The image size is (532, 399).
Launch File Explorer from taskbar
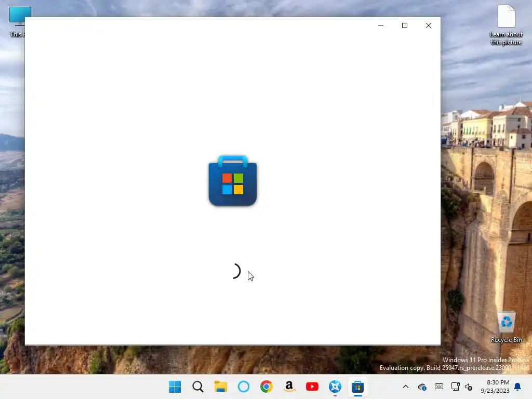coord(220,387)
